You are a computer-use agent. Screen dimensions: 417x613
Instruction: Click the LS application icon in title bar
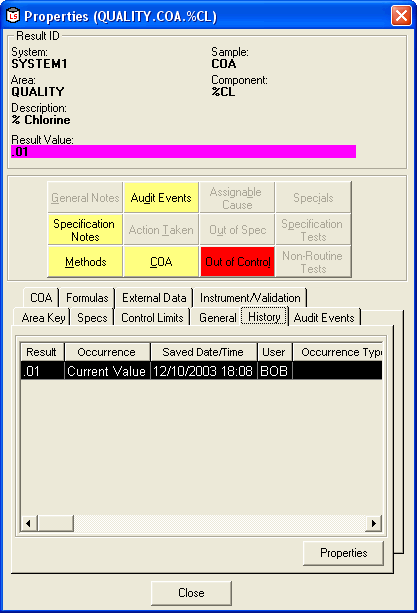[x=13, y=16]
